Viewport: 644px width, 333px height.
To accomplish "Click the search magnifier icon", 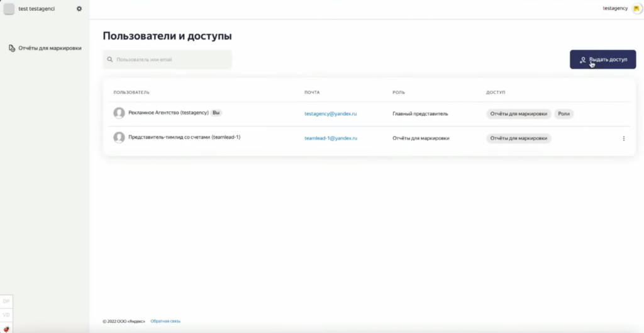I will coord(110,60).
